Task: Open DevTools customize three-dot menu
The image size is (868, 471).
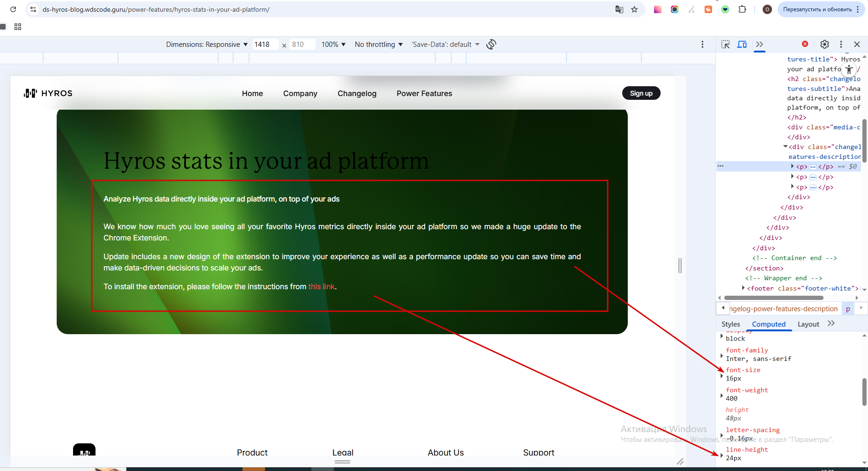Action: [841, 45]
